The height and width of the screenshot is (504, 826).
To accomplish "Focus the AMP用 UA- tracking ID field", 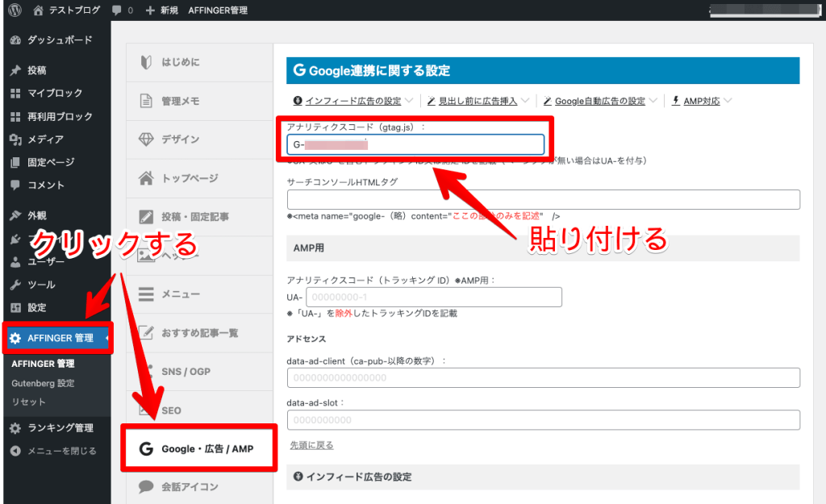I will tap(433, 297).
